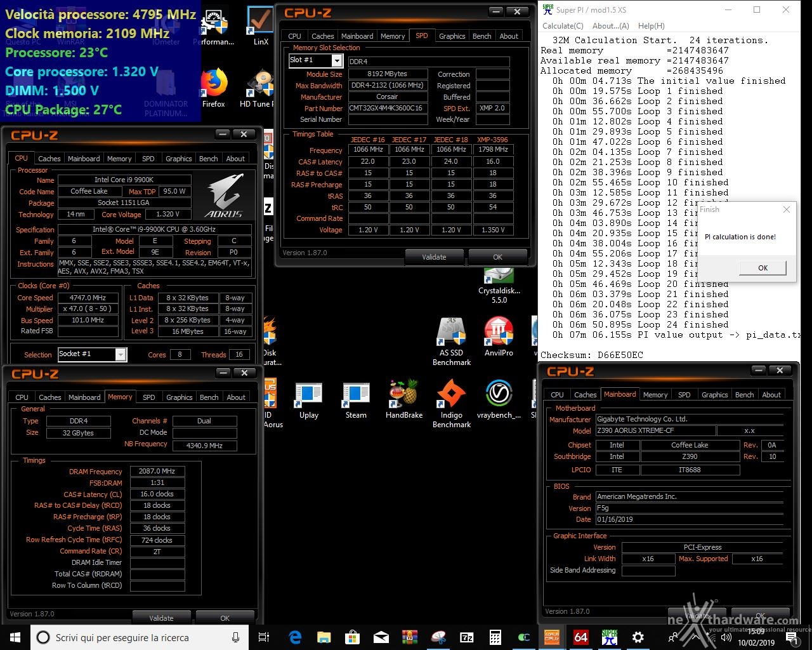Open Task View in the taskbar

[264, 637]
